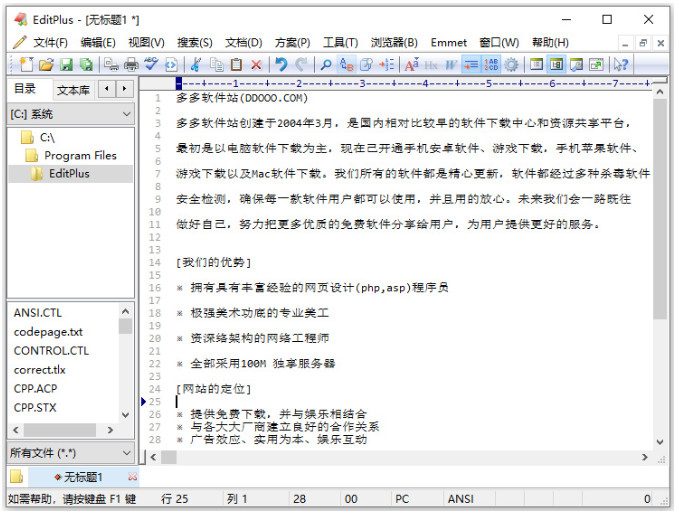This screenshot has height=518, width=679.
Task: Click the Replace (A to B) icon
Action: 346,65
